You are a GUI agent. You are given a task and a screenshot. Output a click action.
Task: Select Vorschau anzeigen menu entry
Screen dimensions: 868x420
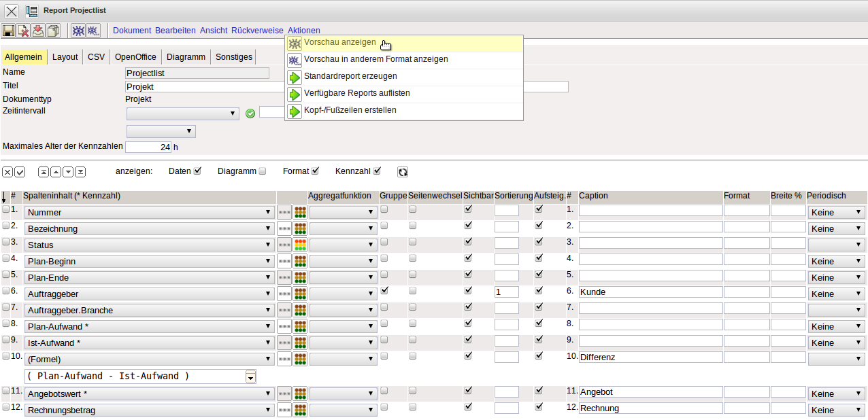[340, 42]
